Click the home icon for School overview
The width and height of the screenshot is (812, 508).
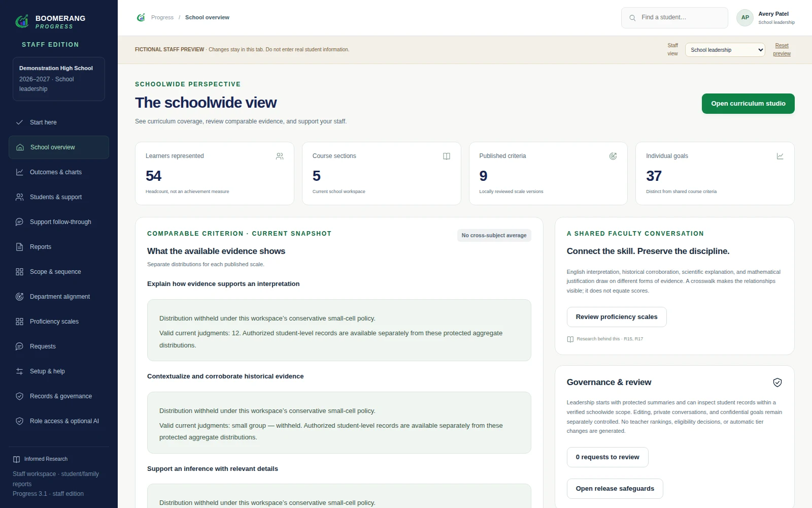[x=20, y=147]
